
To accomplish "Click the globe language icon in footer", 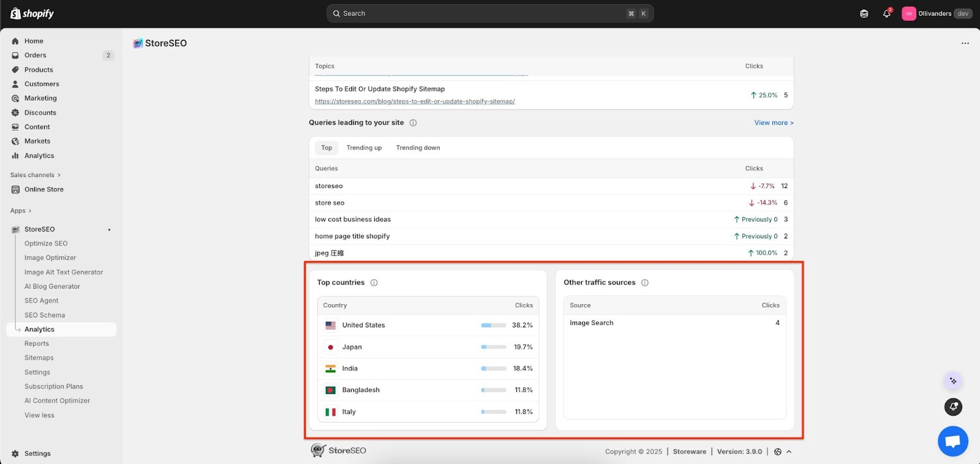I will pos(777,452).
